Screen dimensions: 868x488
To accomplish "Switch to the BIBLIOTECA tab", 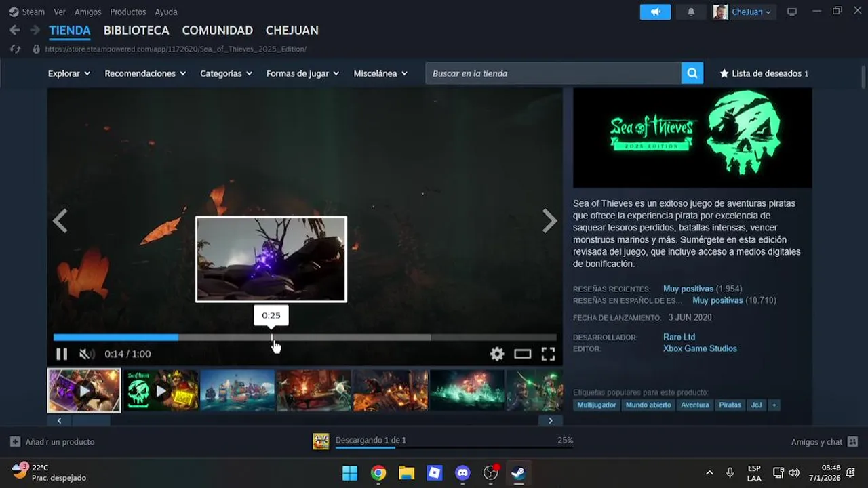I will [x=136, y=30].
